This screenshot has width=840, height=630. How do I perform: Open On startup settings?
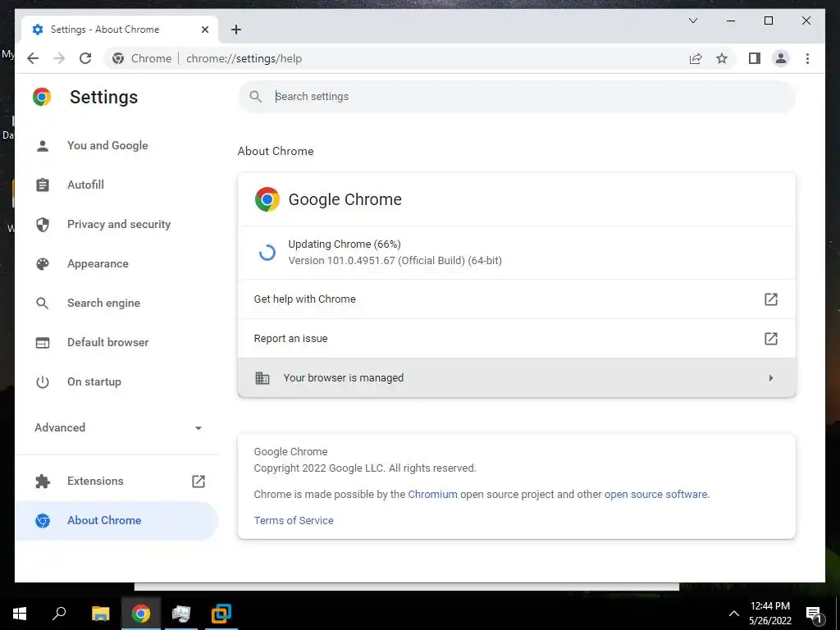click(116, 381)
